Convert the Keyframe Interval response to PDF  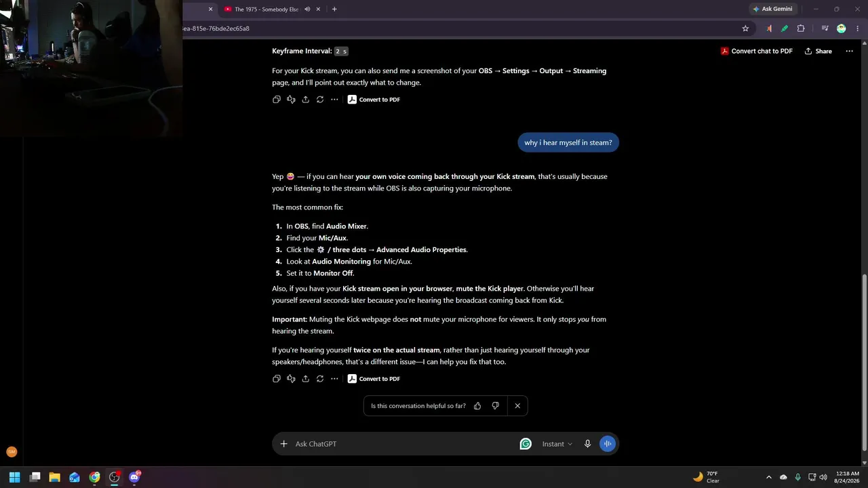pyautogui.click(x=374, y=100)
